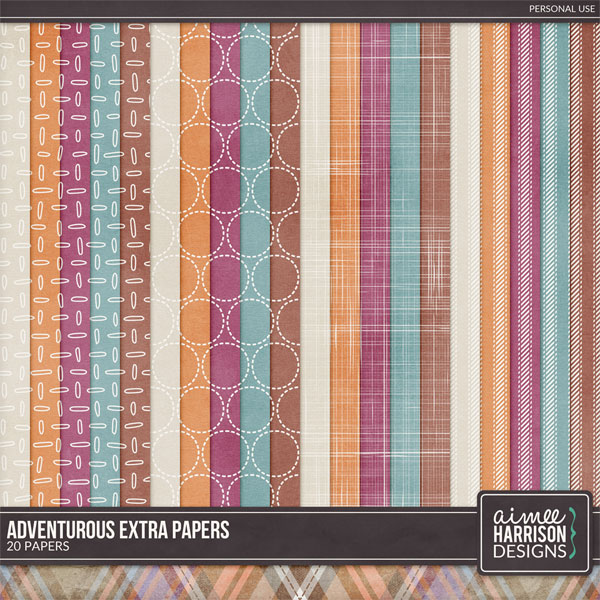This screenshot has height=600, width=600.
Task: Click the Personal Use label
Action: click(558, 10)
